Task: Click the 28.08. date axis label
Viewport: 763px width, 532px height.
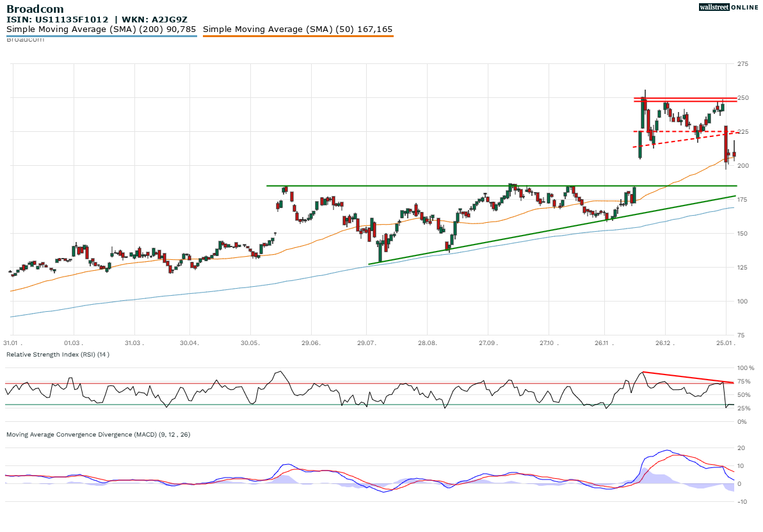Action: click(x=427, y=343)
